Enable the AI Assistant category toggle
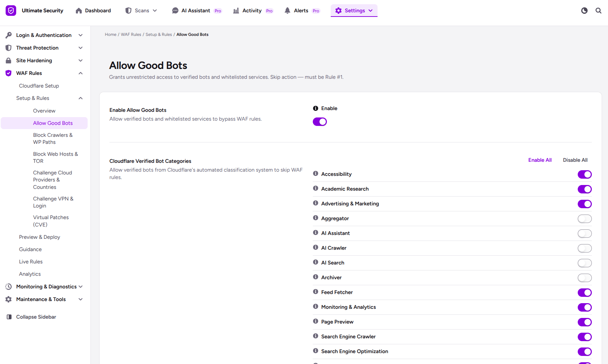The width and height of the screenshot is (608, 364). click(x=585, y=234)
